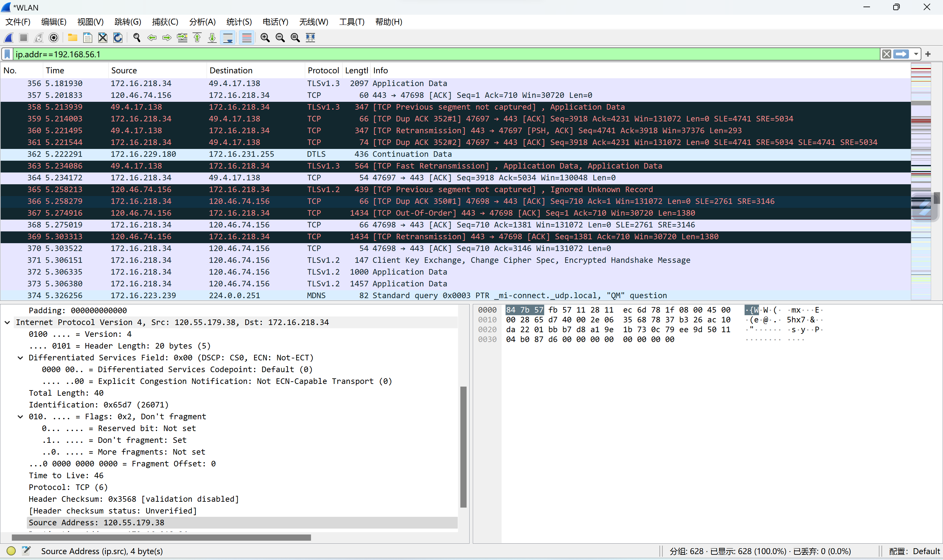Screen dimensions: 943x560
Task: Open the 统计(S) menu
Action: pyautogui.click(x=239, y=22)
